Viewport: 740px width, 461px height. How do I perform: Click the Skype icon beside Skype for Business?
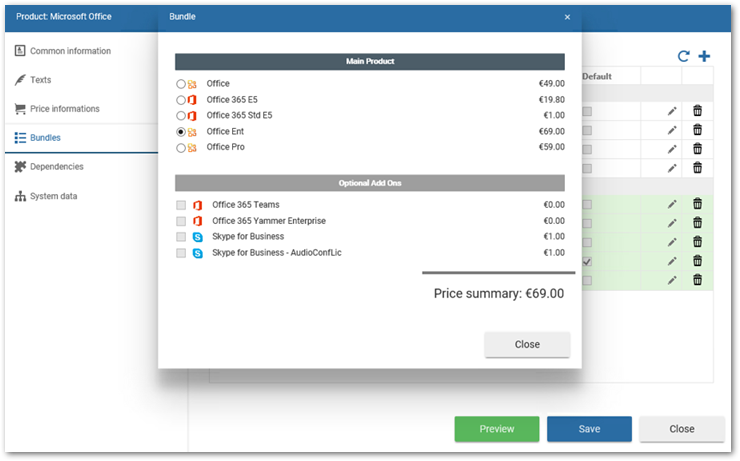[x=198, y=237]
